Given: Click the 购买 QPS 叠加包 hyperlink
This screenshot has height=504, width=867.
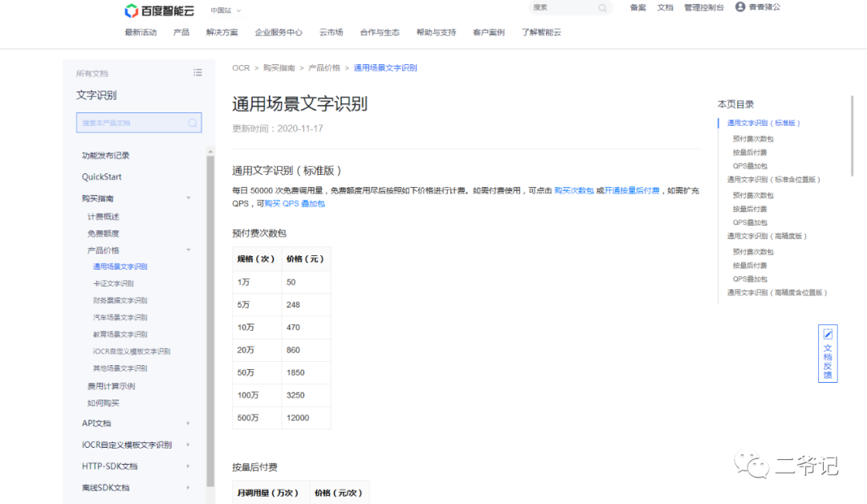Looking at the screenshot, I should coord(295,203).
